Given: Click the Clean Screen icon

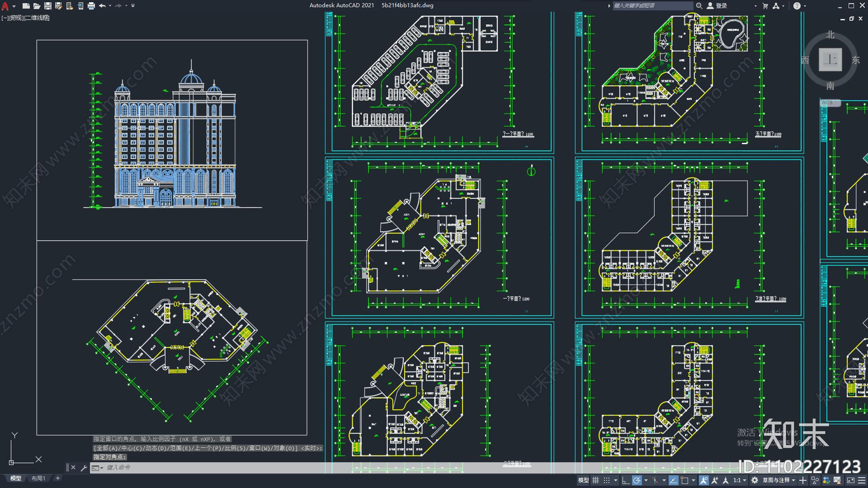Looking at the screenshot, I should [851, 480].
